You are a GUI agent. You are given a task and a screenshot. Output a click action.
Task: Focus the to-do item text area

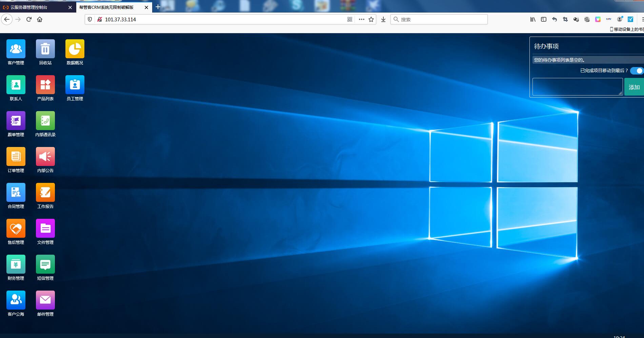click(x=578, y=87)
